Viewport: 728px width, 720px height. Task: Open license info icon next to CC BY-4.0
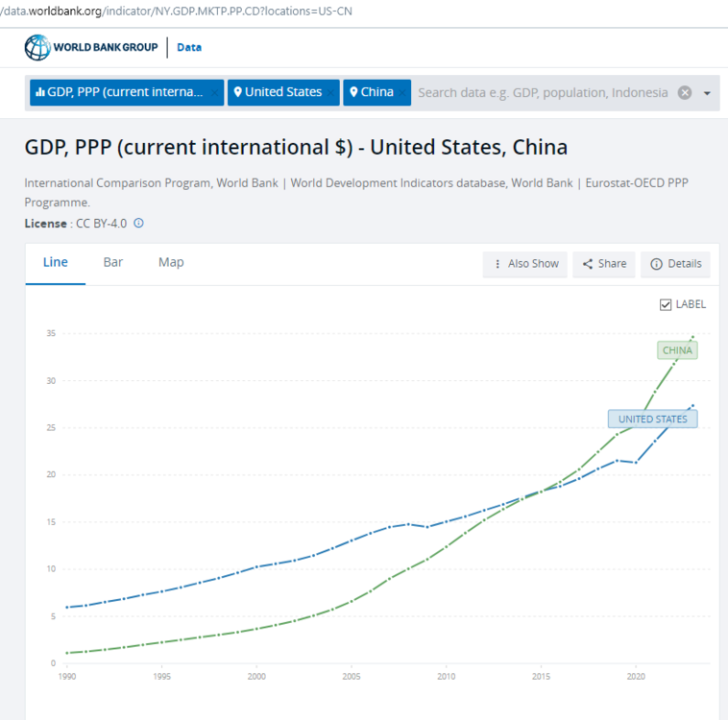tap(138, 224)
